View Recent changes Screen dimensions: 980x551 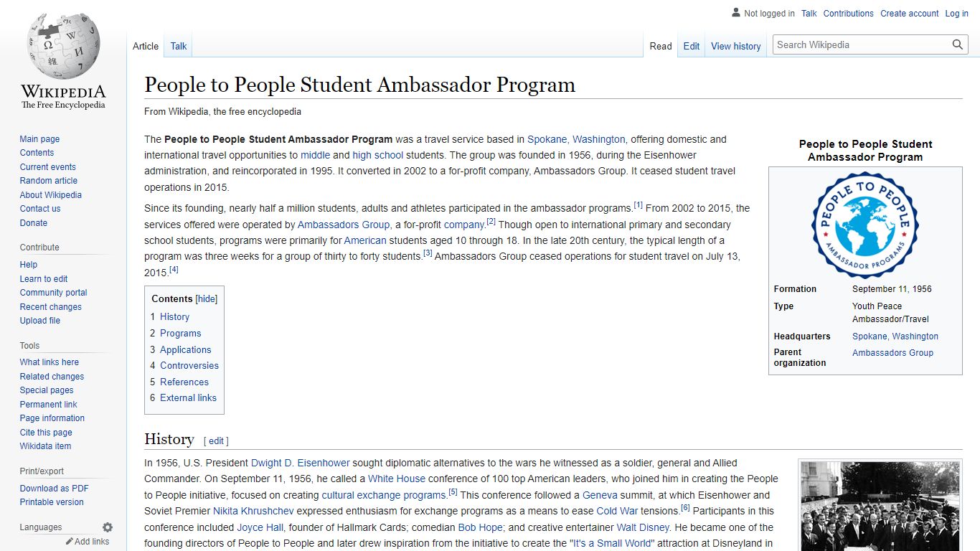tap(50, 307)
